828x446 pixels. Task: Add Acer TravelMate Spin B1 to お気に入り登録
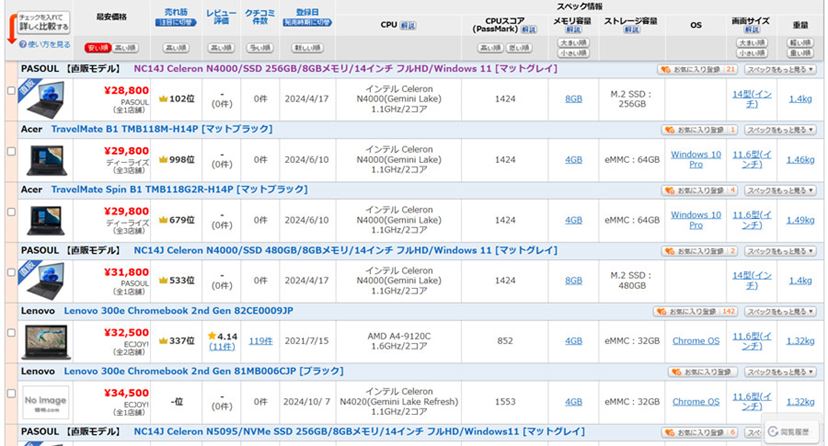(x=699, y=191)
